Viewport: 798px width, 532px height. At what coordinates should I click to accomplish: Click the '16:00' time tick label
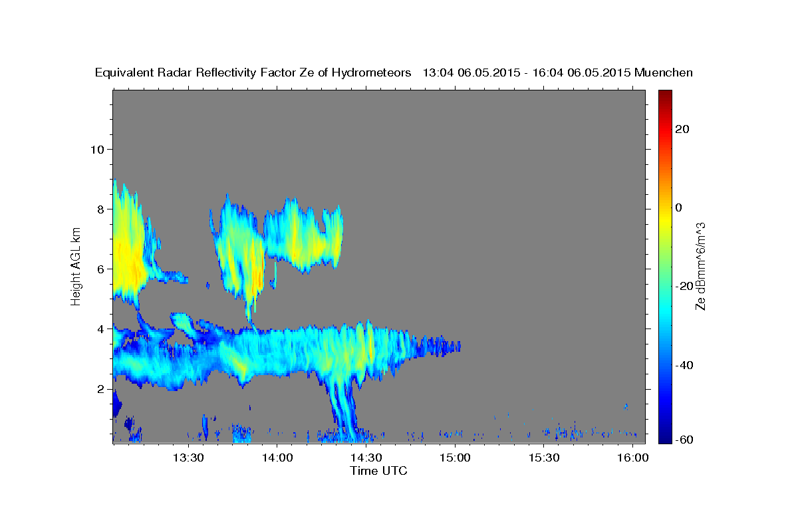point(632,458)
